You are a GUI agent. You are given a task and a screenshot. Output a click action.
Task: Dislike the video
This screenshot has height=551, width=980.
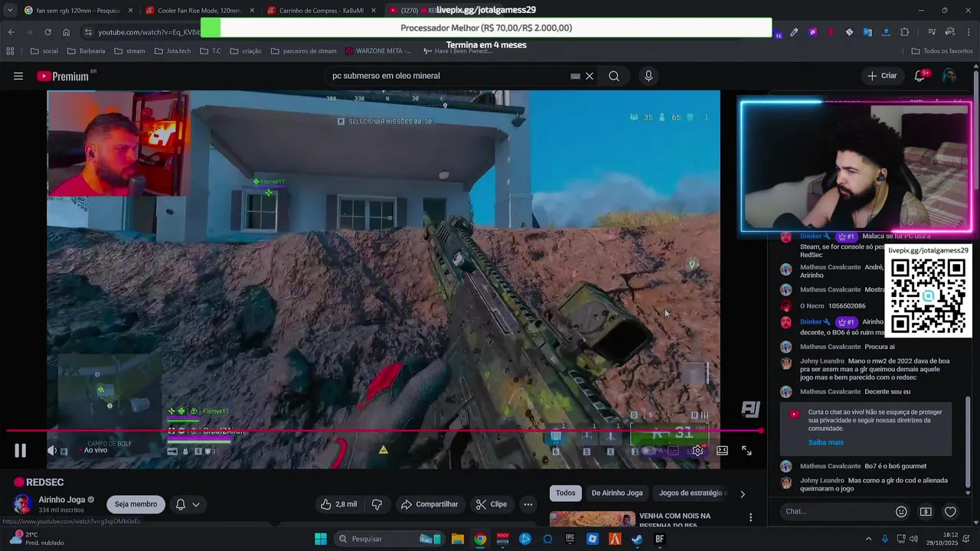click(x=377, y=504)
